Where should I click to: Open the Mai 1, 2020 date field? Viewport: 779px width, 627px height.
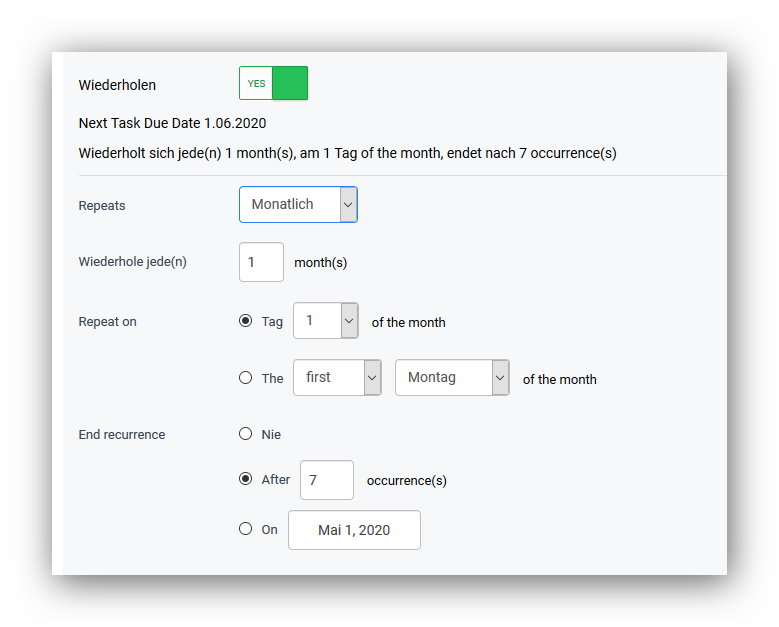coord(354,530)
